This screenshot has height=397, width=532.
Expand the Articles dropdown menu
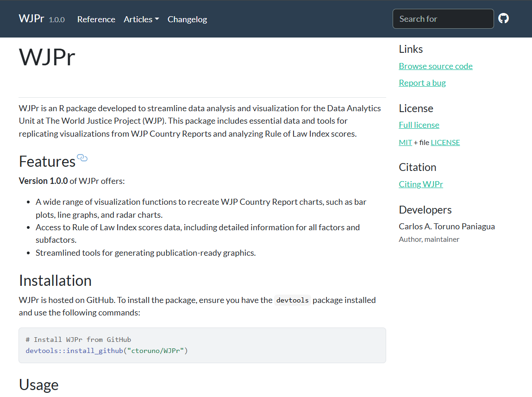pyautogui.click(x=141, y=19)
